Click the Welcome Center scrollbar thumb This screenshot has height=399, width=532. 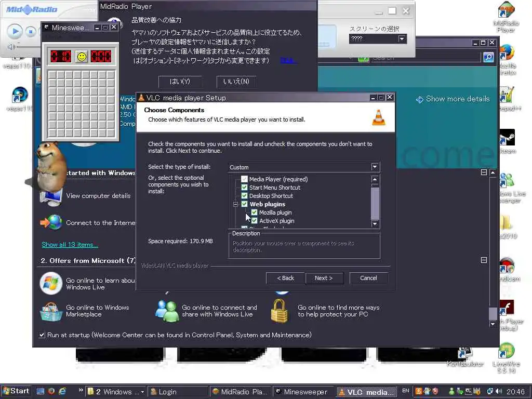coord(493,313)
